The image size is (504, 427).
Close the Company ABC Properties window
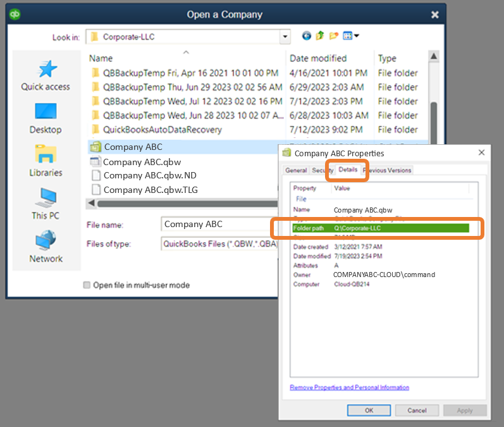click(x=481, y=152)
